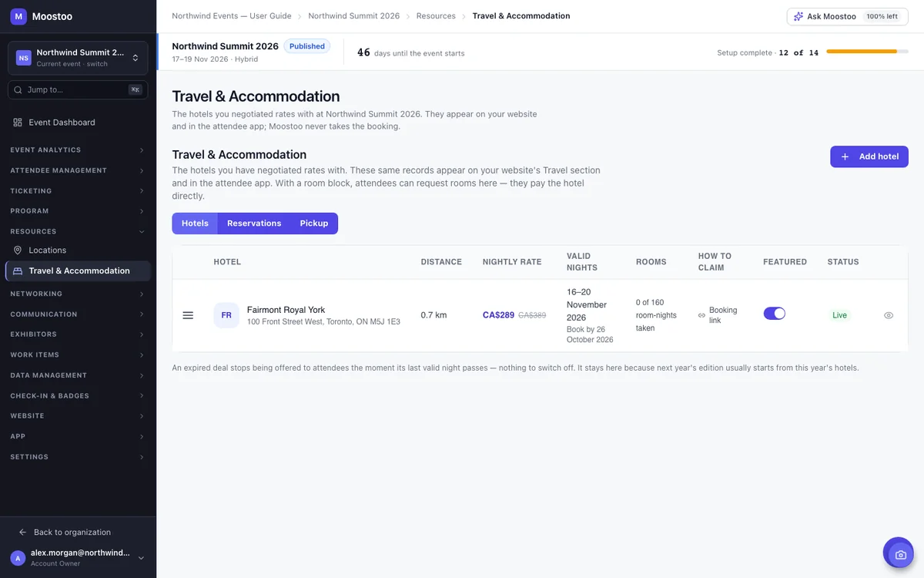Click the struck-through CA$389 original rate
924x578 pixels.
[x=532, y=315]
